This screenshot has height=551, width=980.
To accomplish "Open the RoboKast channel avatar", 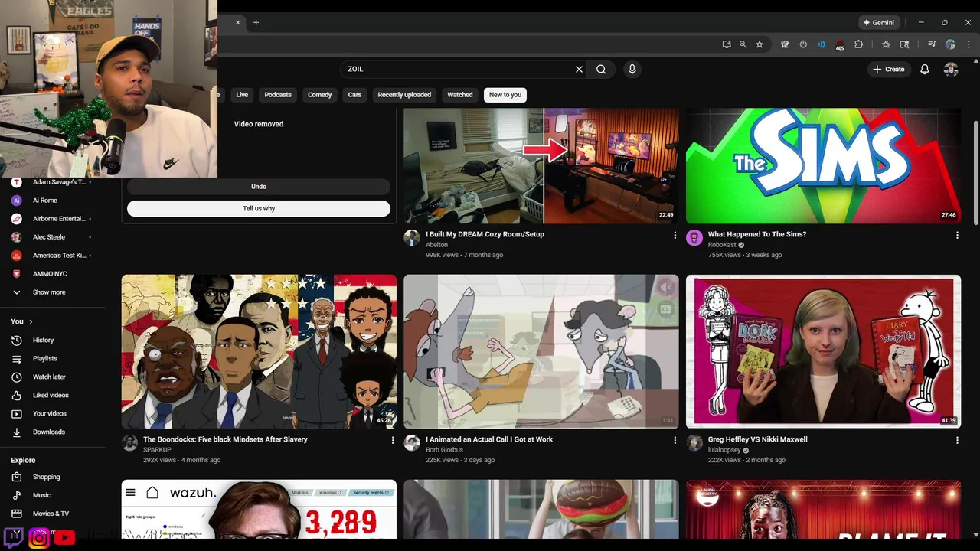I will pos(694,237).
